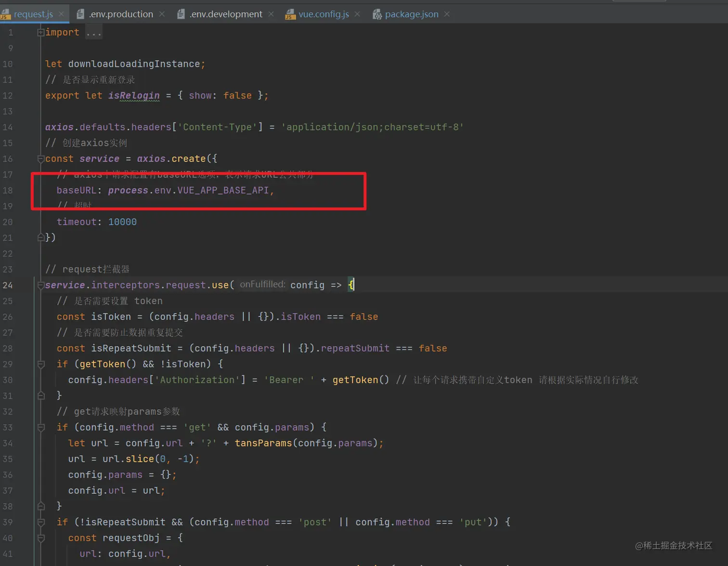Click the "// request拦截器" comment
The height and width of the screenshot is (566, 728).
click(87, 269)
